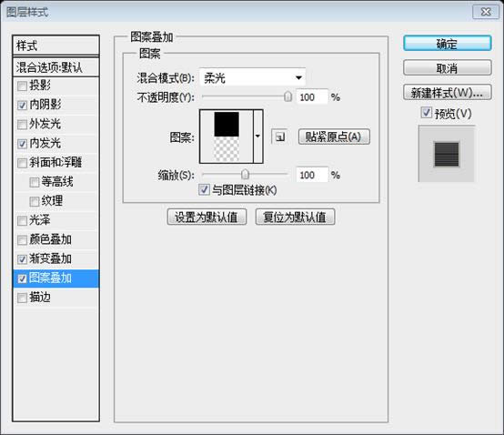Click the 缩放 percentage input field
Viewport: 504px width, 435px height.
(312, 175)
